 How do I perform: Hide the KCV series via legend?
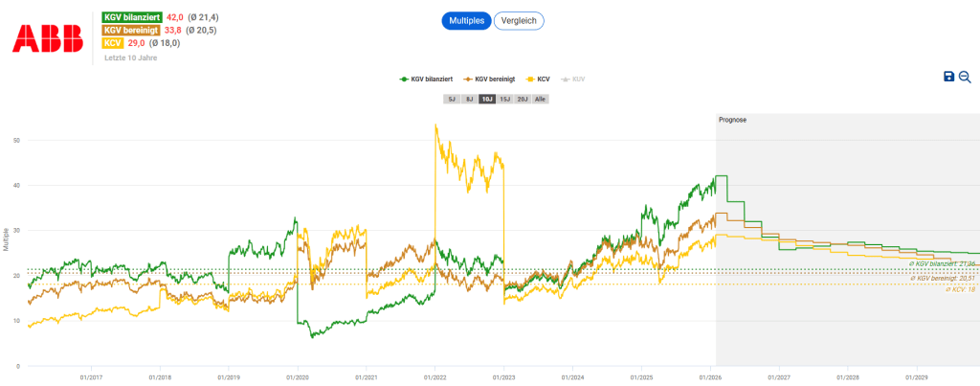pyautogui.click(x=537, y=79)
